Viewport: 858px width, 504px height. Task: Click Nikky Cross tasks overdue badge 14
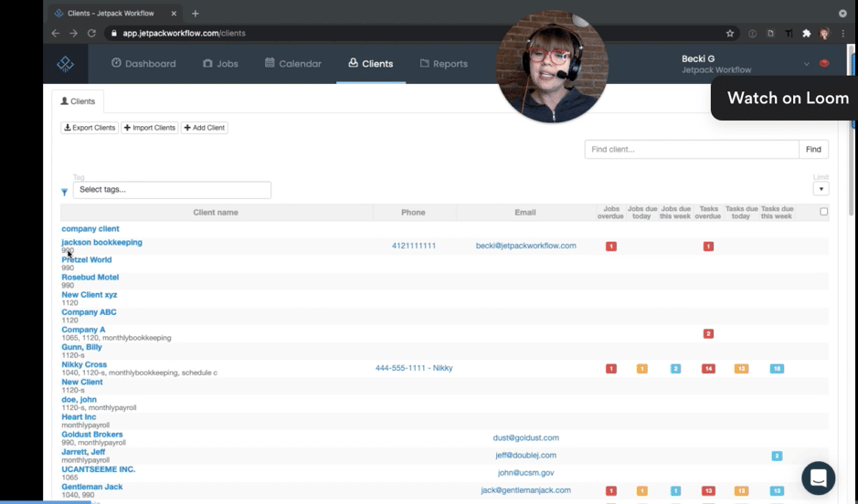coord(708,369)
